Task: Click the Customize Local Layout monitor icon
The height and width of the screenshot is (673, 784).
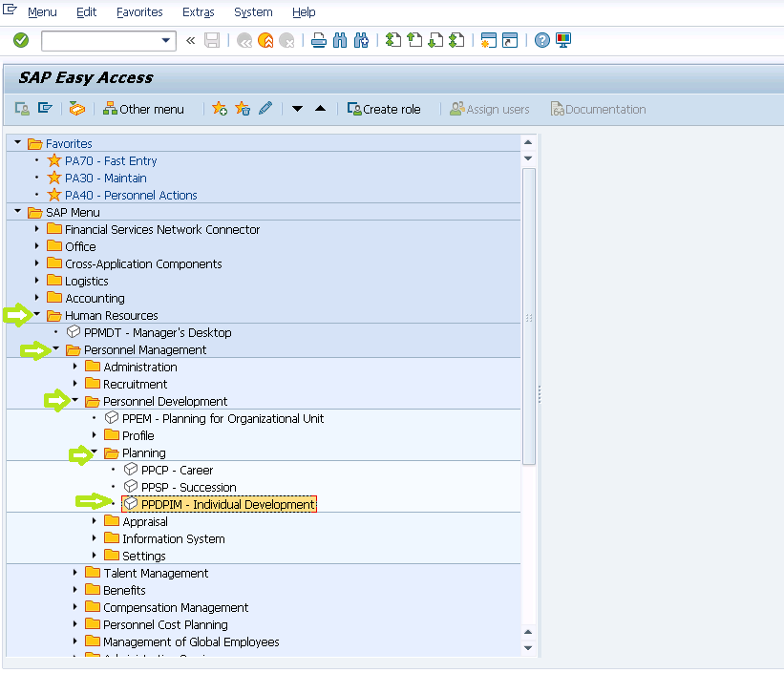Action: click(563, 40)
